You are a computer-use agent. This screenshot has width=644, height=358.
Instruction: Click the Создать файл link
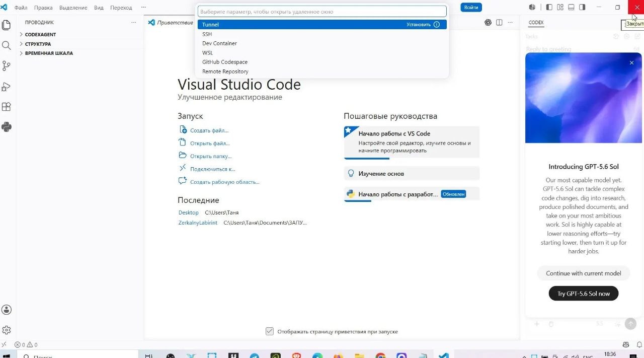(209, 130)
